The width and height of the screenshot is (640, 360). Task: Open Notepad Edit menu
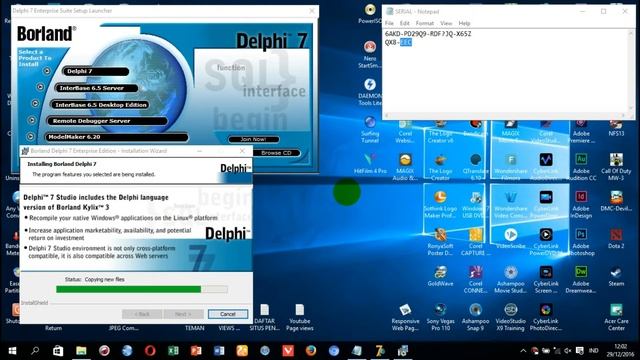pos(404,23)
